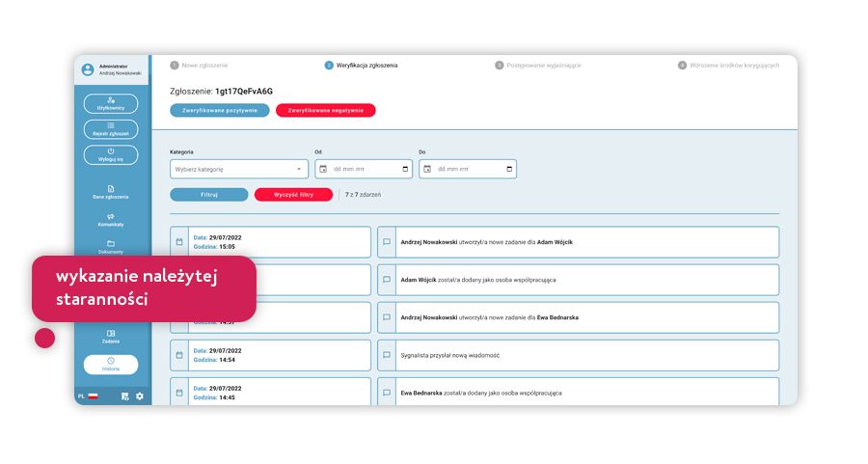The width and height of the screenshot is (868, 464).
Task: Go to step Postępowanie wyjaśniające
Action: [538, 66]
